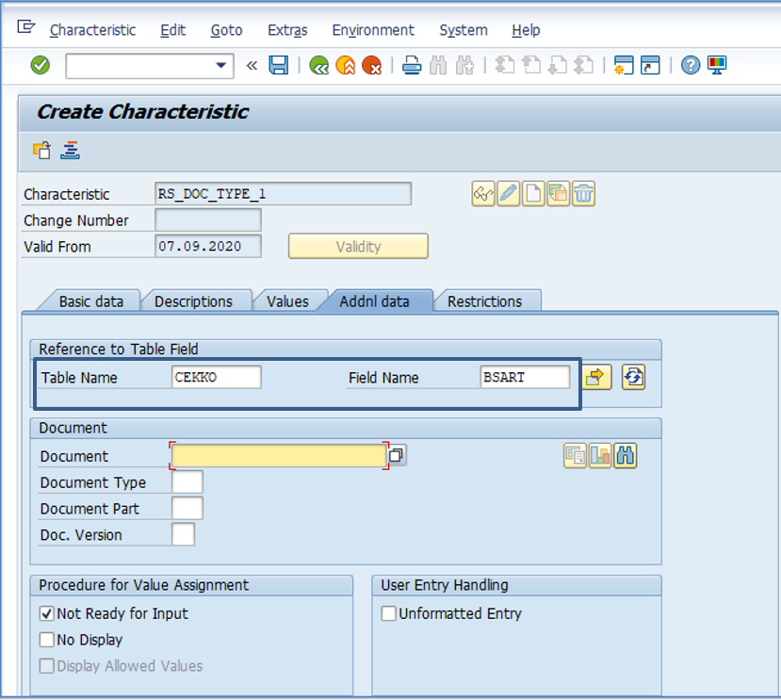Click the Change pencil icon
This screenshot has height=700, width=781.
tap(508, 193)
